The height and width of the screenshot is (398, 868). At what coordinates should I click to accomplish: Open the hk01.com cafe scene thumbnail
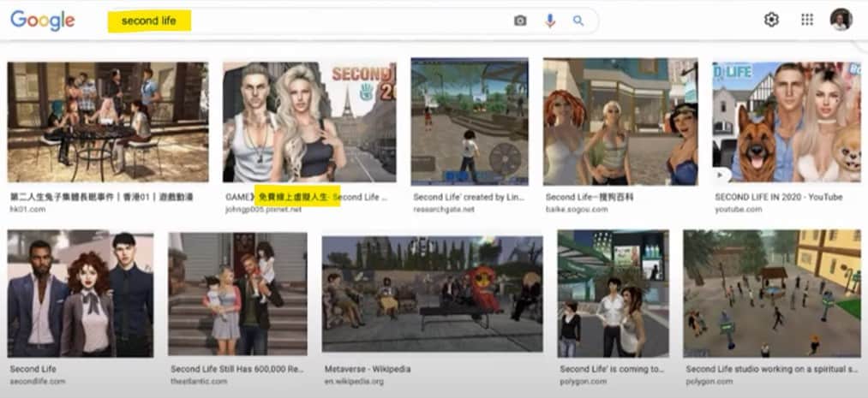pos(108,122)
